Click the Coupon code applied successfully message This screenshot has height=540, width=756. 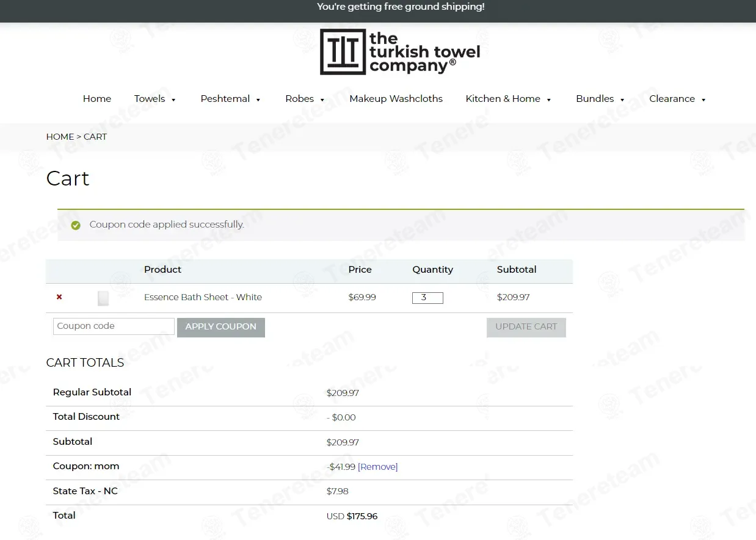167,225
